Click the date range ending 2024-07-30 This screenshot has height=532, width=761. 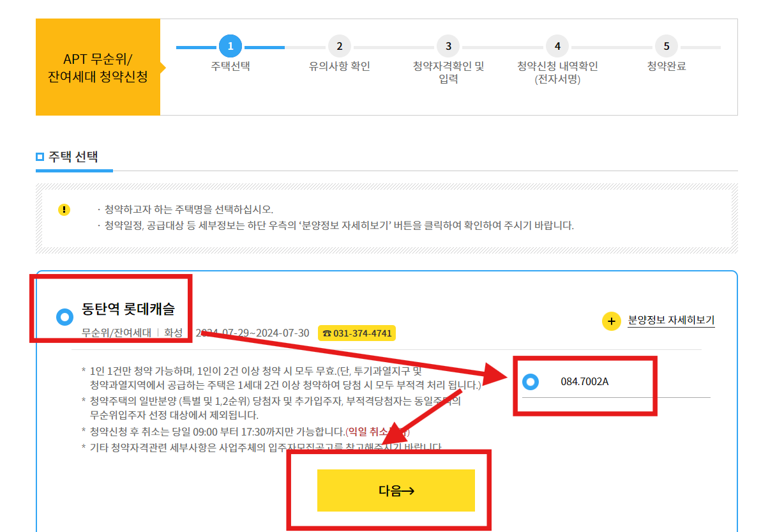point(252,333)
